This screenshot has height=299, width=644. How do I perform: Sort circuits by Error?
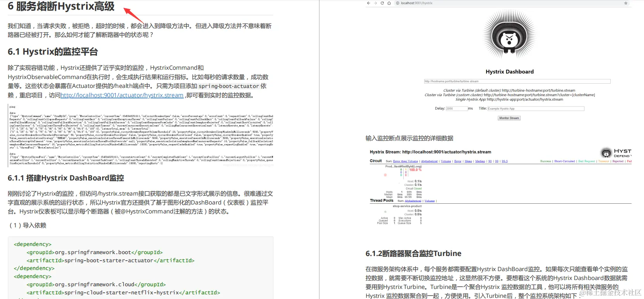[458, 161]
